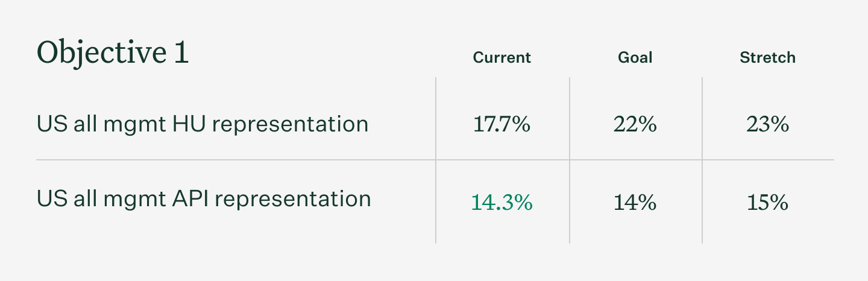
Task: Select the "Goal" column header
Action: coord(635,58)
